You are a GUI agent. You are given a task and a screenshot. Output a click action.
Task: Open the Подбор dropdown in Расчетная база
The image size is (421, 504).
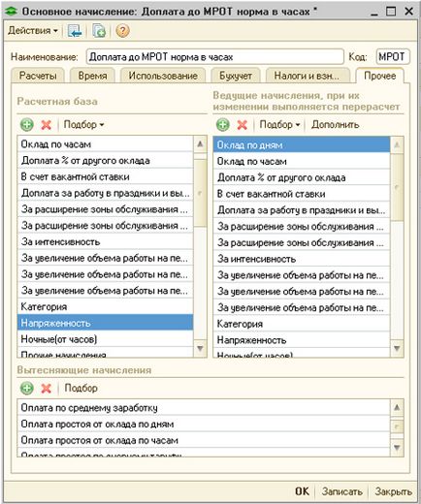coord(83,124)
